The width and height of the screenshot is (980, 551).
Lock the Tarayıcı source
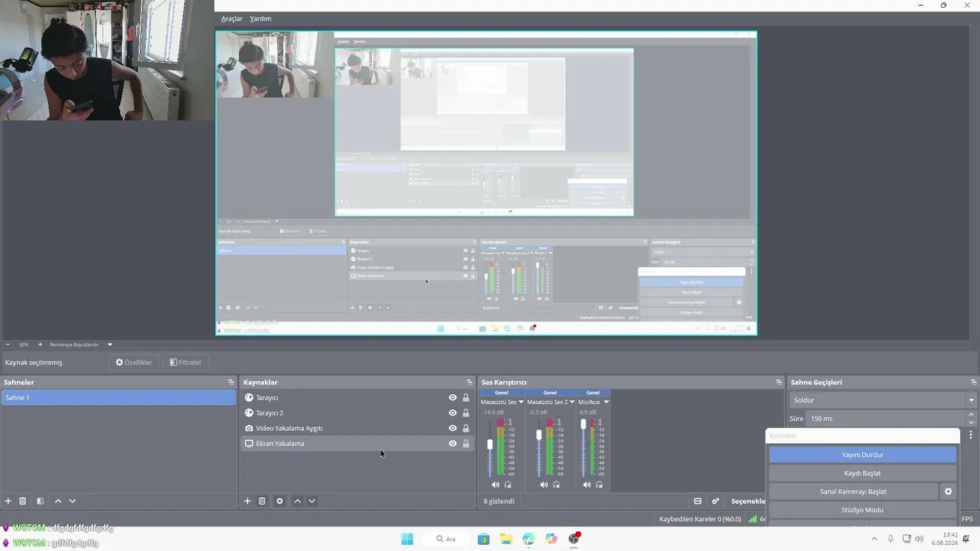click(x=465, y=398)
